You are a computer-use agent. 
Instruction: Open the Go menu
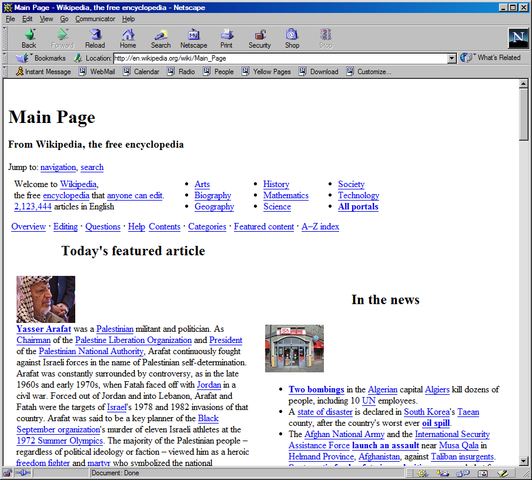pyautogui.click(x=64, y=19)
